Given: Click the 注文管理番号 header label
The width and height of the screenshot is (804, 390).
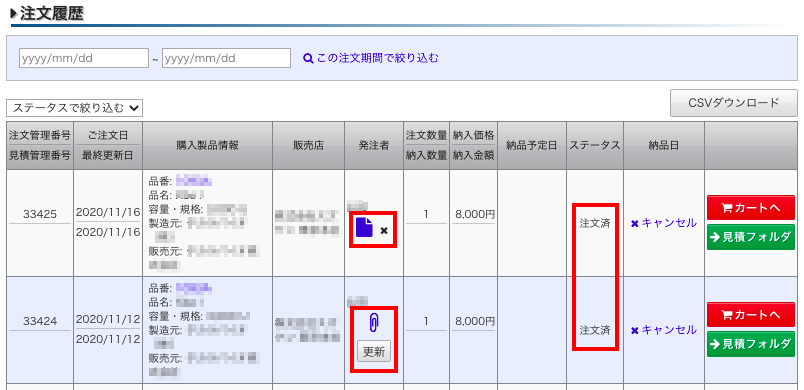Looking at the screenshot, I should coord(40,136).
